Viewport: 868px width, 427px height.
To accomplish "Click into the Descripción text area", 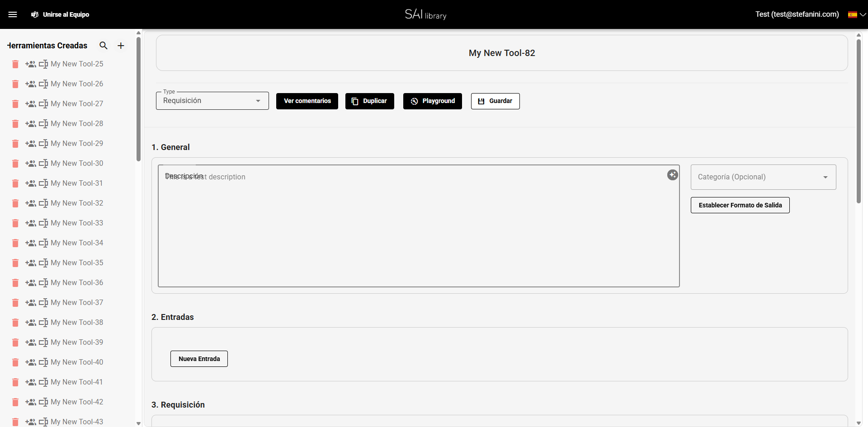I will coord(418,230).
